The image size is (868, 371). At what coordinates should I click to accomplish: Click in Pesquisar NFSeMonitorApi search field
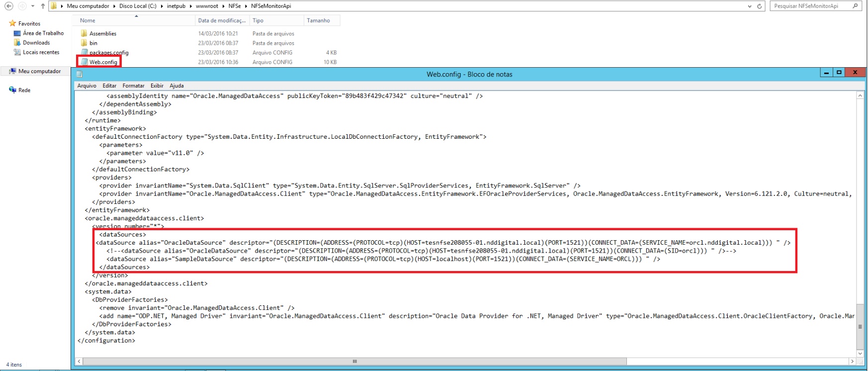(810, 6)
